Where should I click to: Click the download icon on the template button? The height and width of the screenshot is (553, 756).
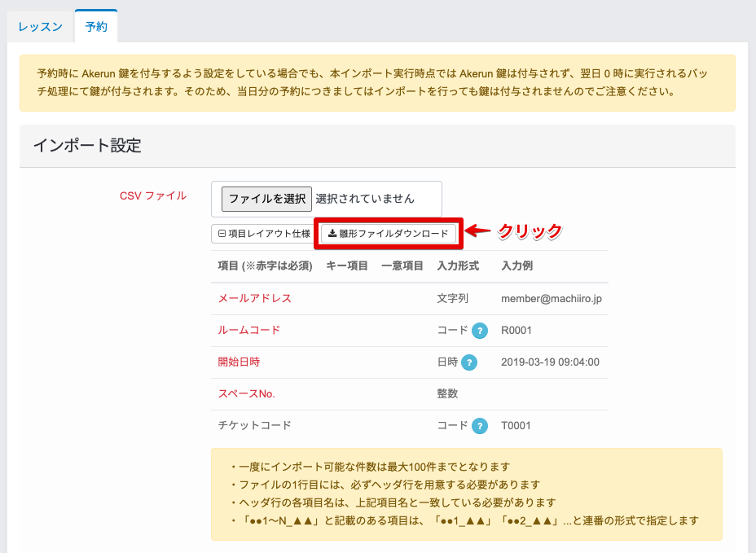333,232
